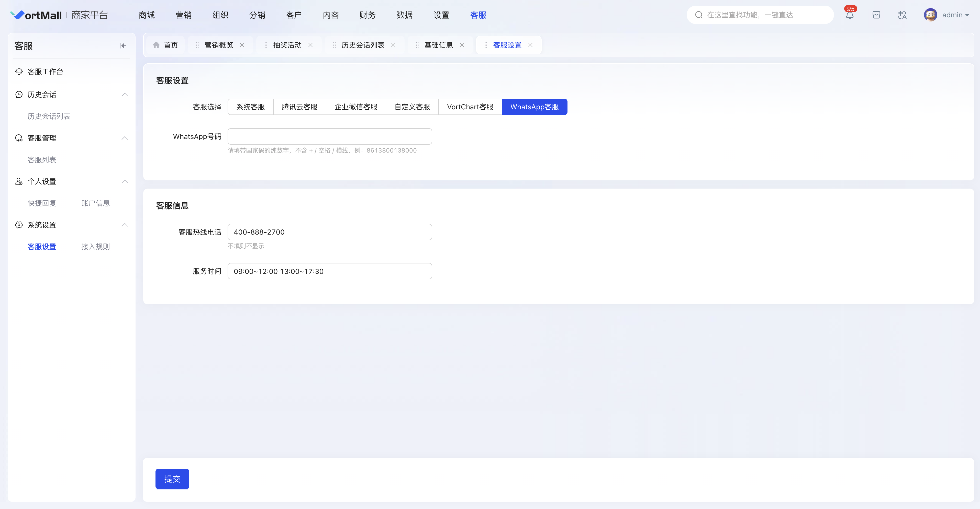The width and height of the screenshot is (980, 509).
Task: Open the language translation icon
Action: coord(903,15)
